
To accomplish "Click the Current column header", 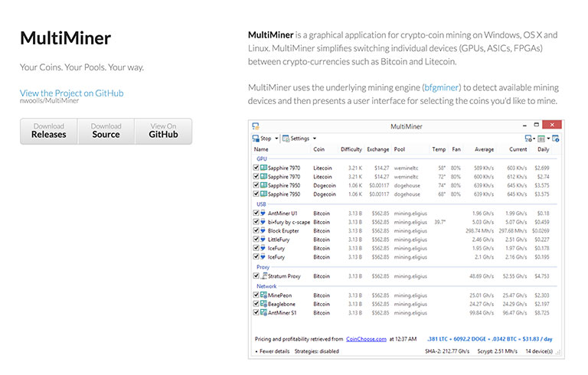I will [x=518, y=149].
